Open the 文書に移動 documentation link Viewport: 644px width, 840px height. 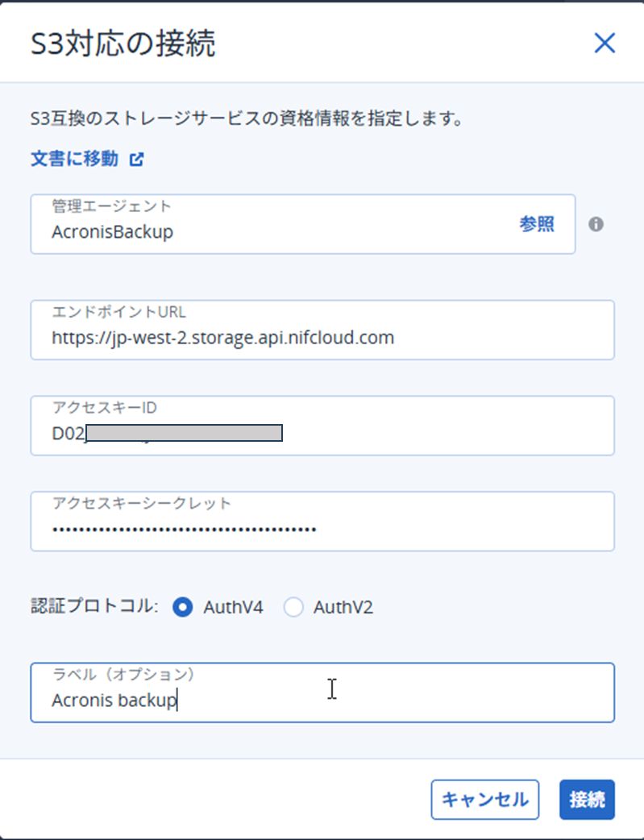[75, 159]
